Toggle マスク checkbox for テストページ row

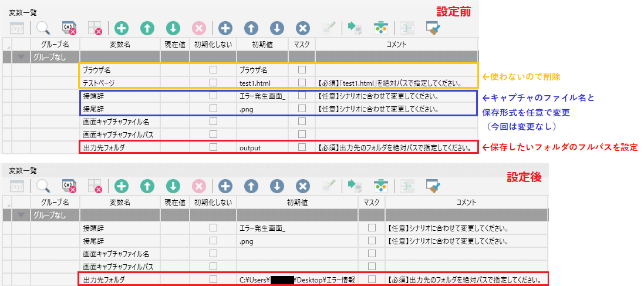[302, 82]
